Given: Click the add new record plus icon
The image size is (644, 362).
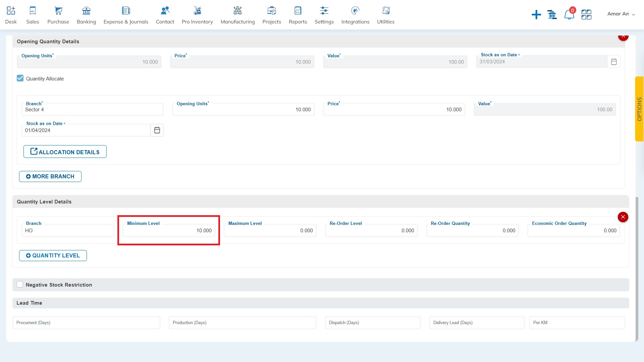Looking at the screenshot, I should coord(536,13).
